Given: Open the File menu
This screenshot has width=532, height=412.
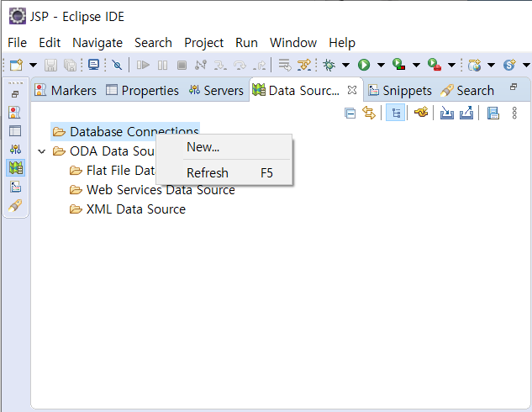Looking at the screenshot, I should pos(18,43).
